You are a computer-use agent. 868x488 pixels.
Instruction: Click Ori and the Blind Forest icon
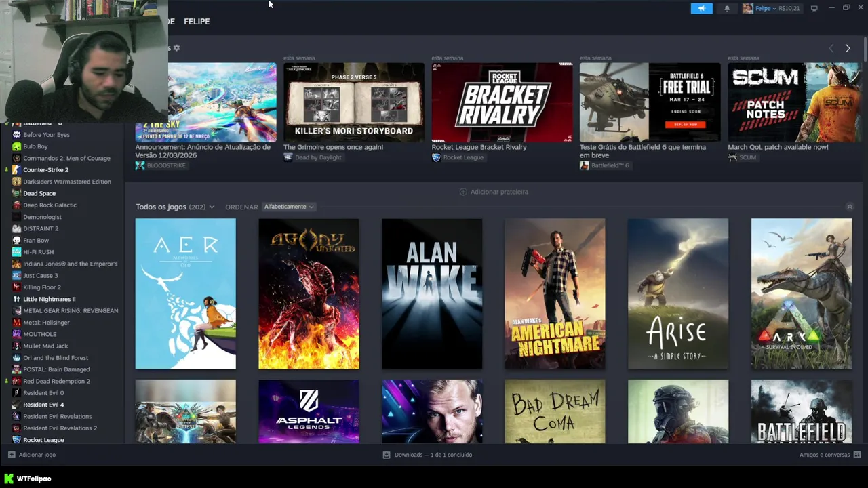[17, 358]
